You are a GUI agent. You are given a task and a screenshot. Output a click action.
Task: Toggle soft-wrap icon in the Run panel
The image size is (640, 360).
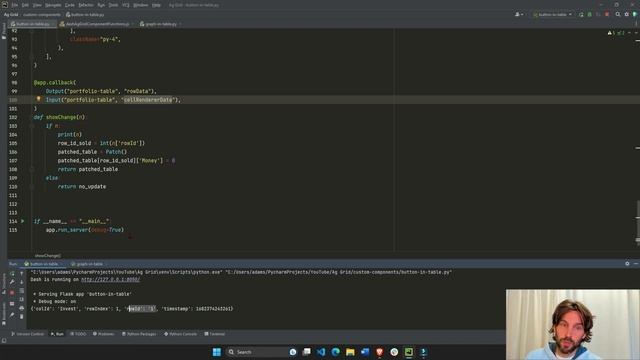point(22,291)
